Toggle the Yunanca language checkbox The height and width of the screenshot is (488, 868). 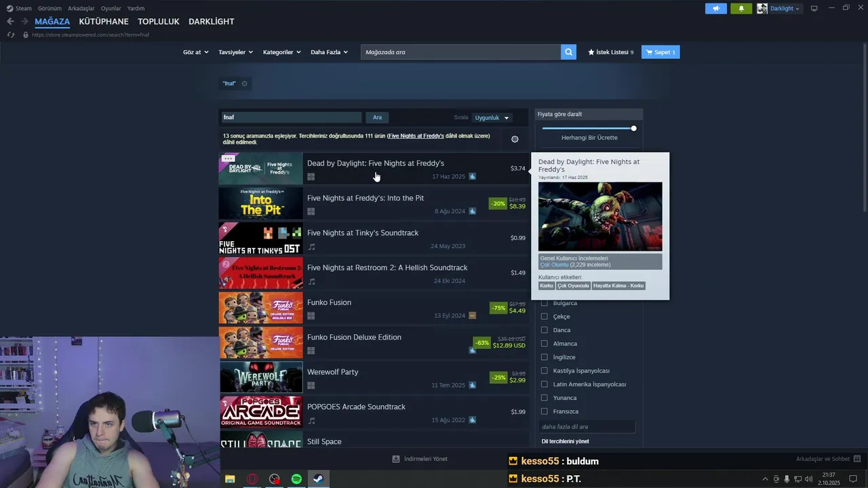click(x=544, y=398)
